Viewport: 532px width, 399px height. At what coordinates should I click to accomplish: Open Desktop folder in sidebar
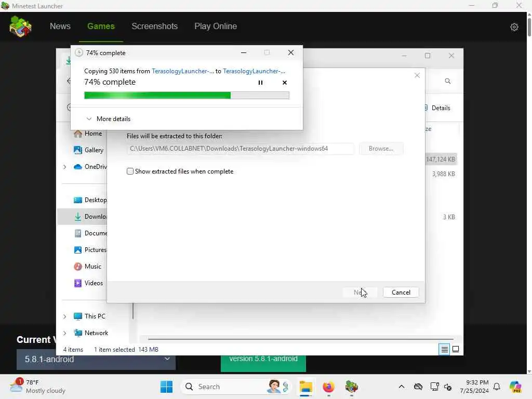(x=90, y=200)
